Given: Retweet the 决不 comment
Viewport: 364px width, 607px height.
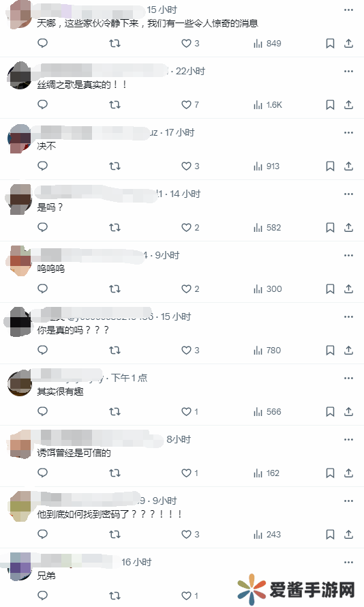Looking at the screenshot, I should click(115, 166).
